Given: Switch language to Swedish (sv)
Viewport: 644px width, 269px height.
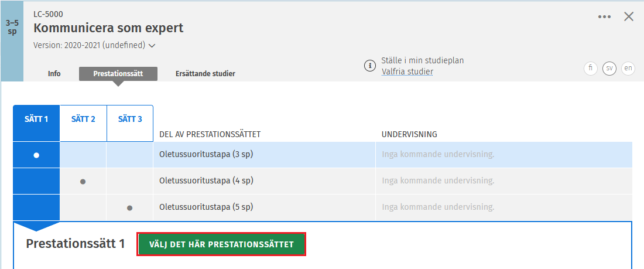Looking at the screenshot, I should [609, 69].
